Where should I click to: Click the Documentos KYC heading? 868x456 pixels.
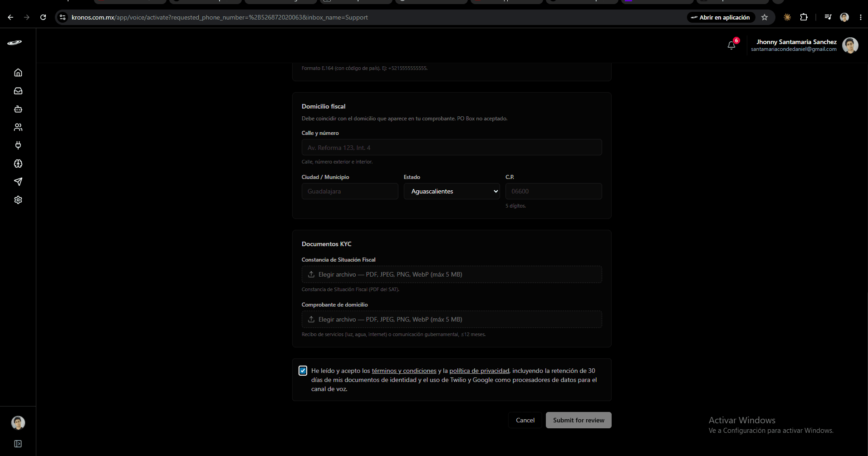(x=327, y=244)
